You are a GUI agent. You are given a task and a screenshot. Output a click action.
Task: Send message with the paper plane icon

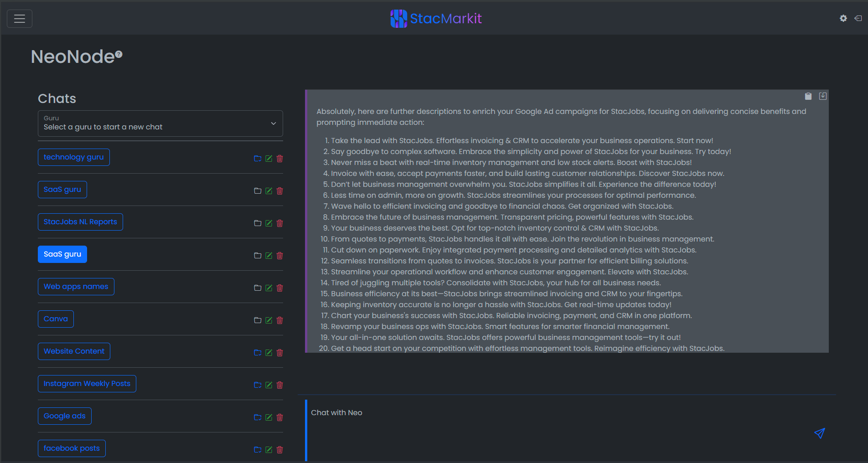click(x=819, y=433)
